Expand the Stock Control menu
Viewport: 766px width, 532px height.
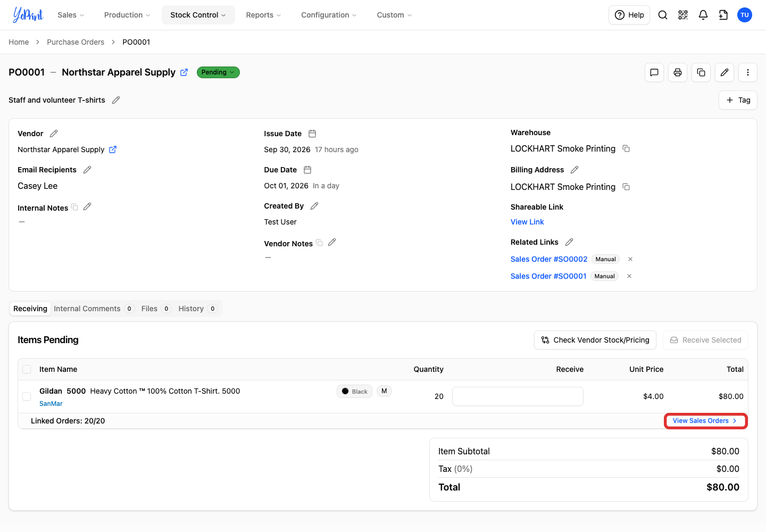(198, 15)
